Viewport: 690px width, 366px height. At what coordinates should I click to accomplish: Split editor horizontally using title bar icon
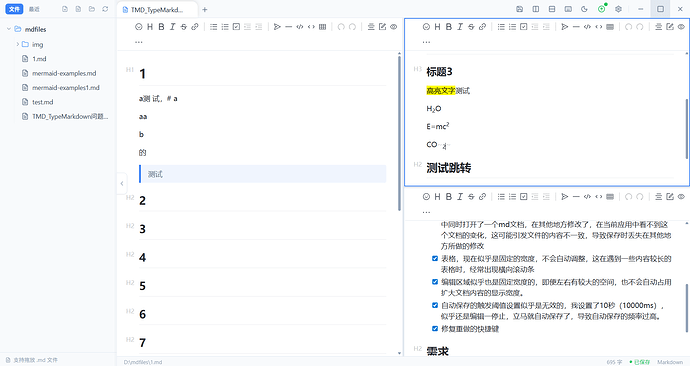[x=552, y=9]
